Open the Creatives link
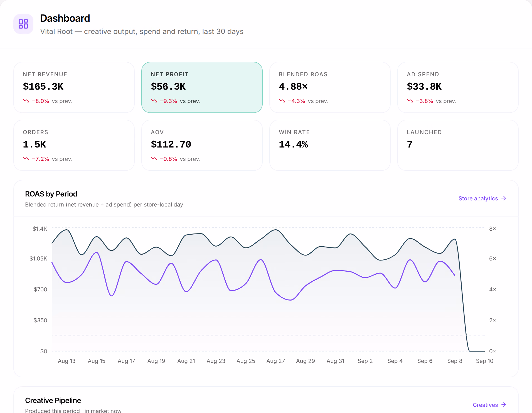The height and width of the screenshot is (413, 532). pyautogui.click(x=489, y=405)
